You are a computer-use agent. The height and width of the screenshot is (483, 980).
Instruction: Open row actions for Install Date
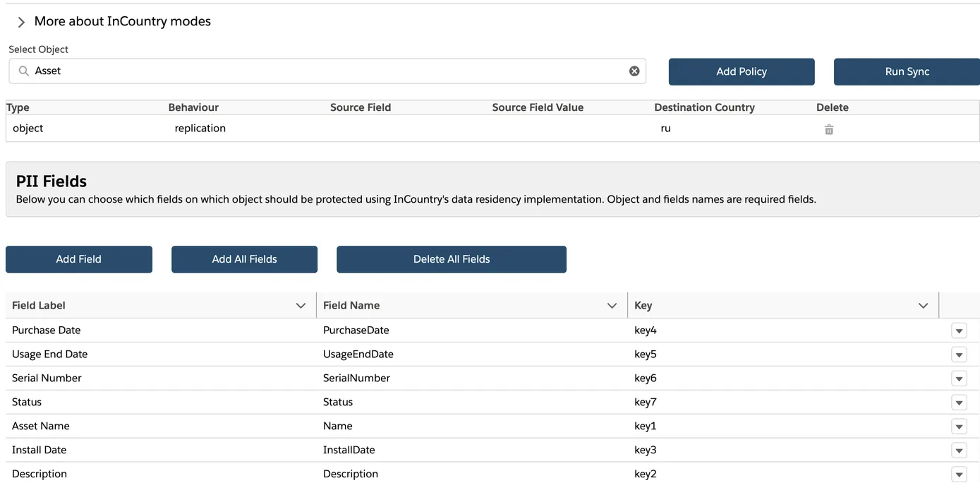click(959, 451)
